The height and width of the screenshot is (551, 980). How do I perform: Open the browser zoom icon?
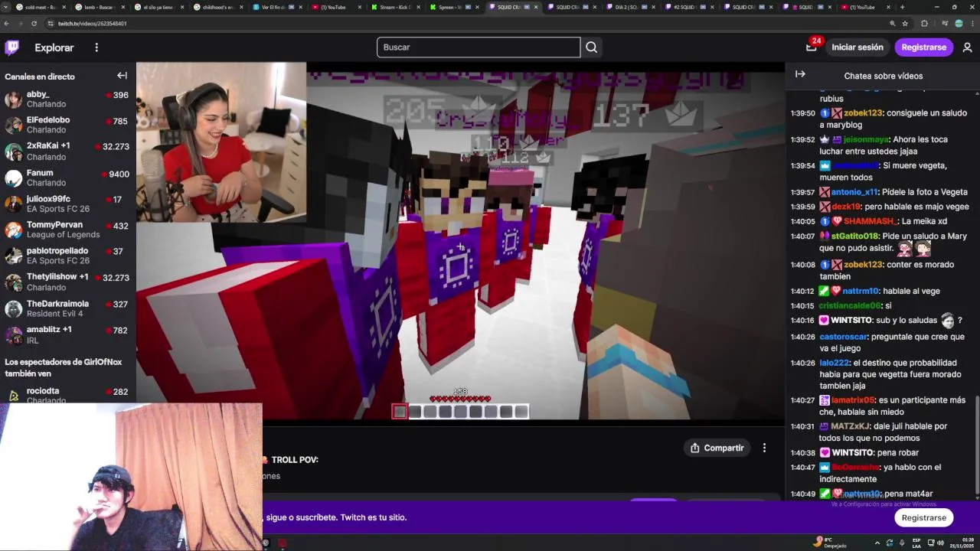[893, 24]
